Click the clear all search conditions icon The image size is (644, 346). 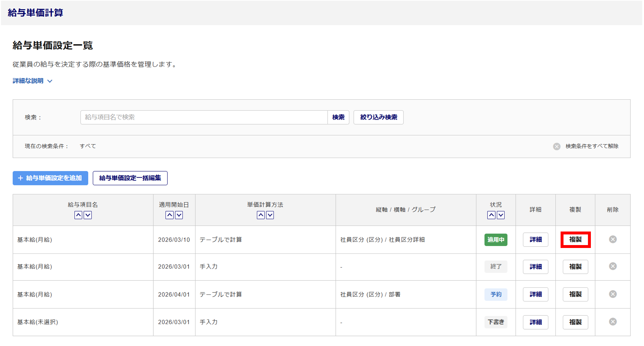[556, 146]
